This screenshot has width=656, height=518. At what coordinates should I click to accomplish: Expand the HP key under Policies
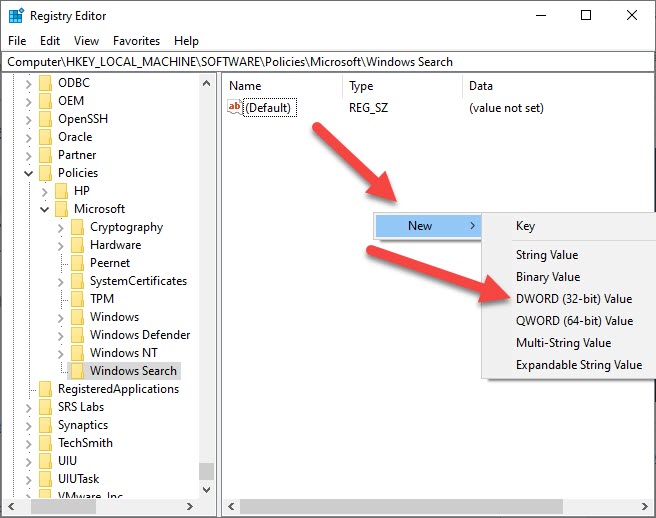[x=44, y=191]
